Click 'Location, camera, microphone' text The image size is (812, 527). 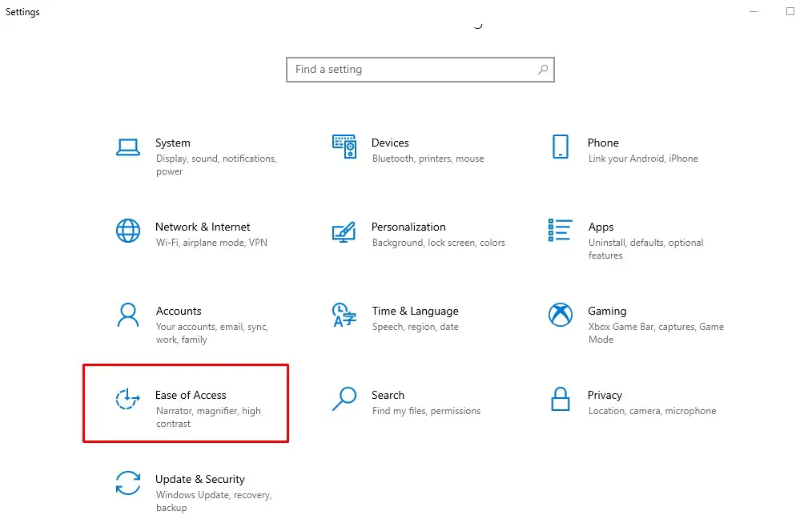pos(652,411)
